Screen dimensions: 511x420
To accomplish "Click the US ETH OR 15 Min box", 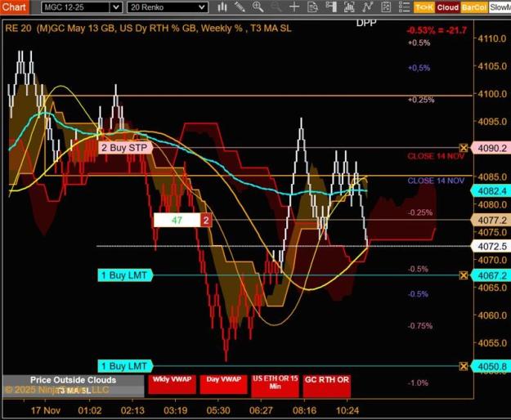I will [x=275, y=386].
